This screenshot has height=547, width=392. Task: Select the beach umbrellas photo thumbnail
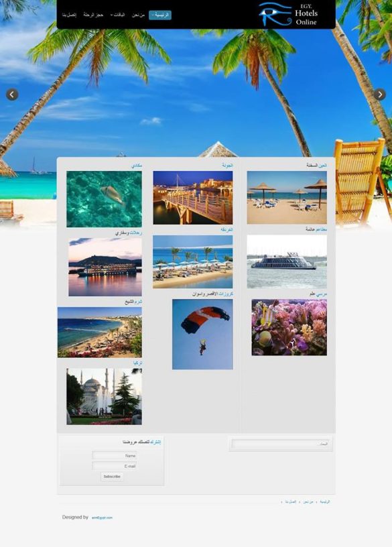[x=287, y=198]
